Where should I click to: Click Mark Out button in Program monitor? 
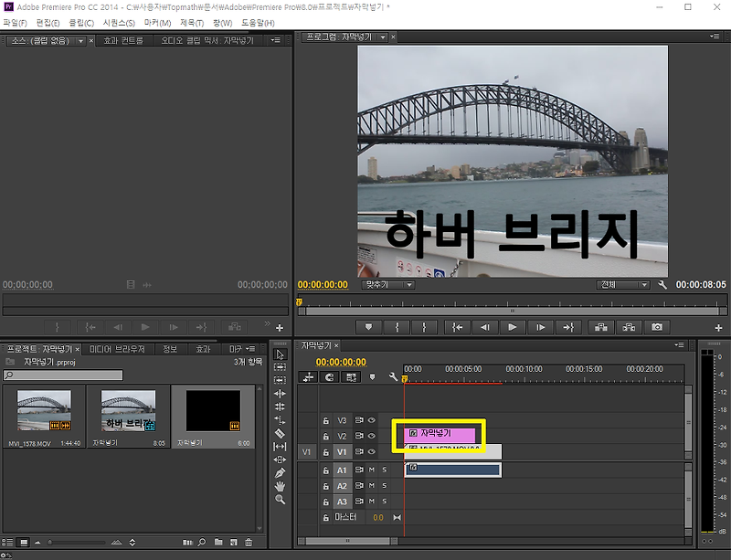click(424, 327)
